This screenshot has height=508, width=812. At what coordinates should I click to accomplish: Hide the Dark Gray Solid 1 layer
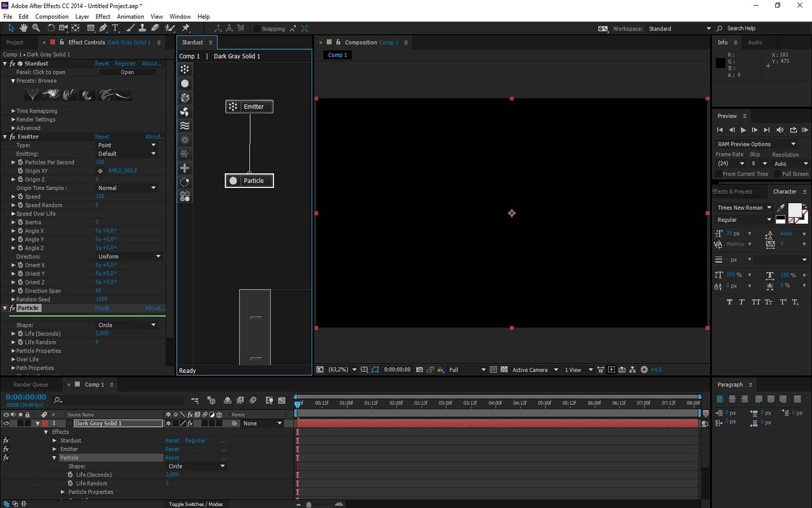[6, 423]
